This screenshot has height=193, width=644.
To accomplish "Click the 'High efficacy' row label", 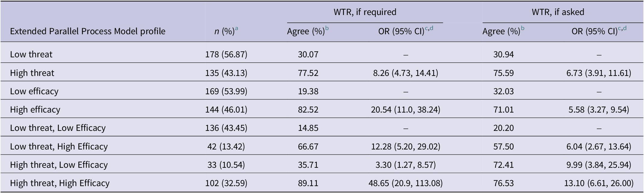I will point(35,110).
